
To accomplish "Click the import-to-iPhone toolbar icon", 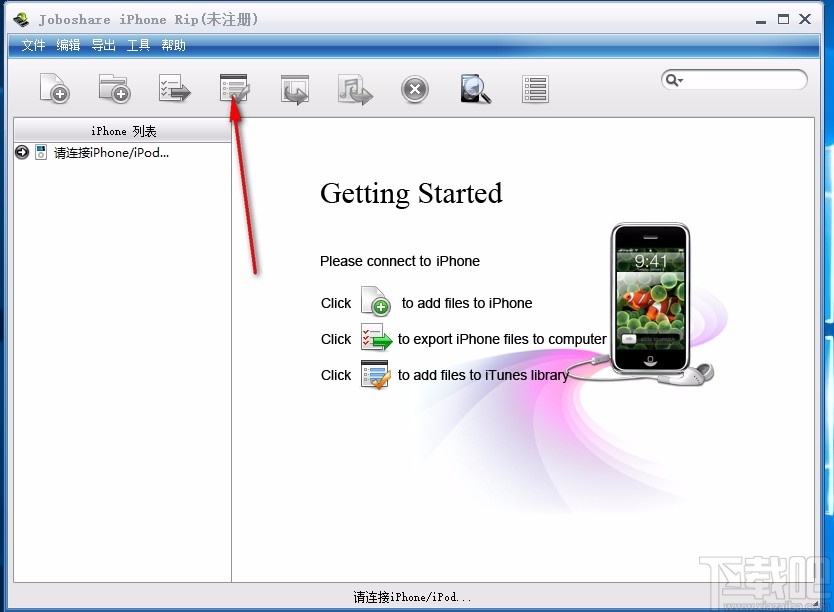I will tap(294, 89).
